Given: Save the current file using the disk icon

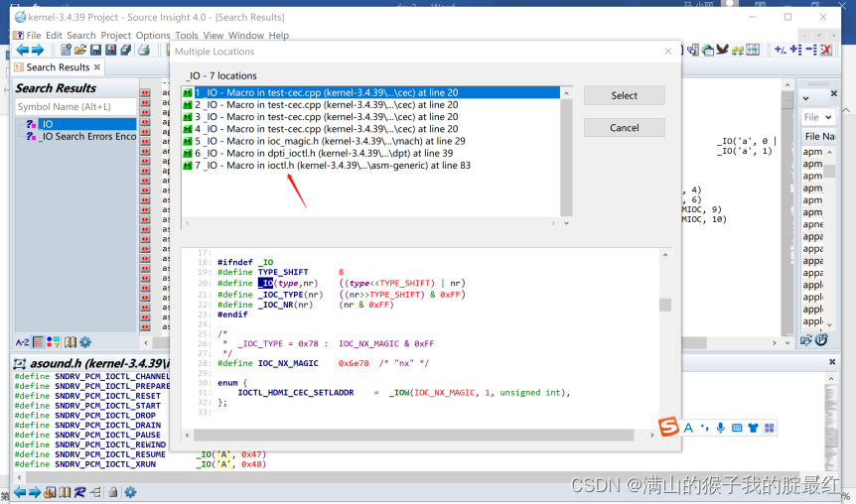Looking at the screenshot, I should click(95, 51).
